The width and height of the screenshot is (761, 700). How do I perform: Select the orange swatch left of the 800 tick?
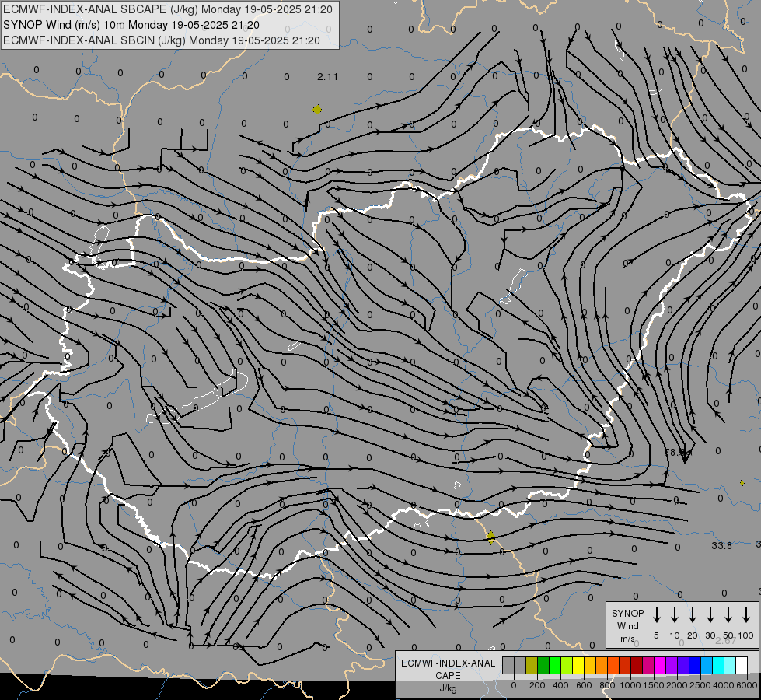[x=602, y=665]
